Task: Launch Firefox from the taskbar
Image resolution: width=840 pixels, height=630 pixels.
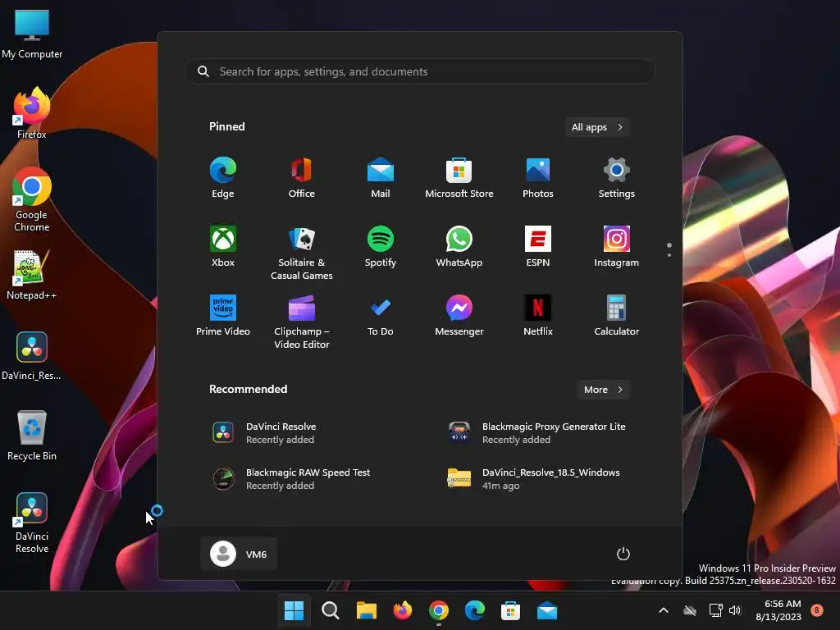Action: pyautogui.click(x=402, y=610)
